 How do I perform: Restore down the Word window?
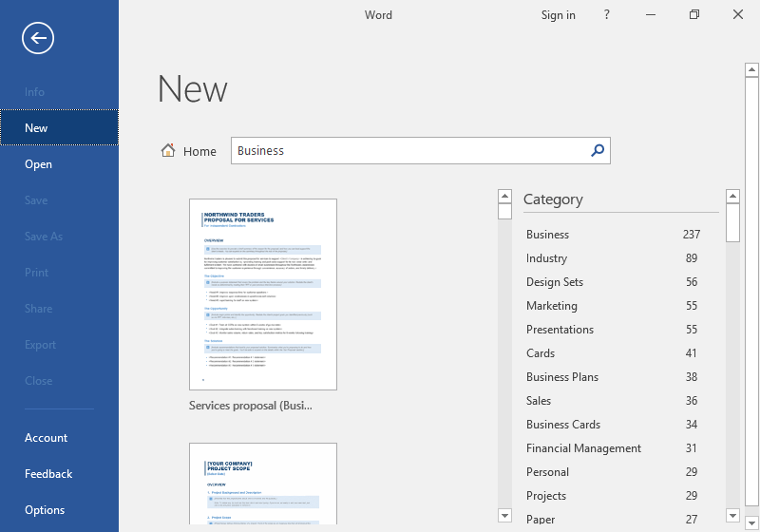point(694,14)
